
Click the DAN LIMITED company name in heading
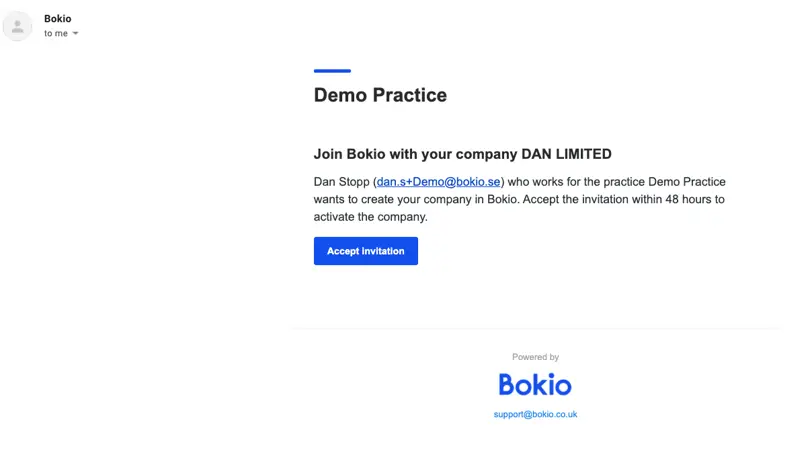point(566,154)
